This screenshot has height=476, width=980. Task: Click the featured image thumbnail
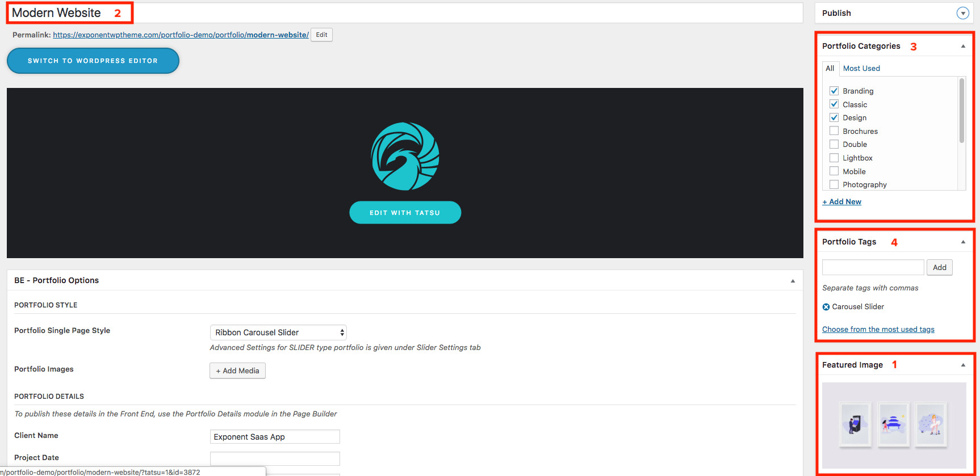coord(894,425)
